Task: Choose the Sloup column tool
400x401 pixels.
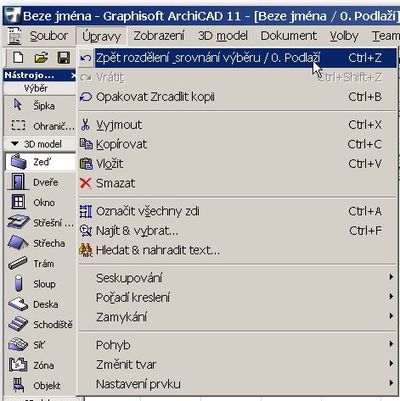Action: click(40, 284)
